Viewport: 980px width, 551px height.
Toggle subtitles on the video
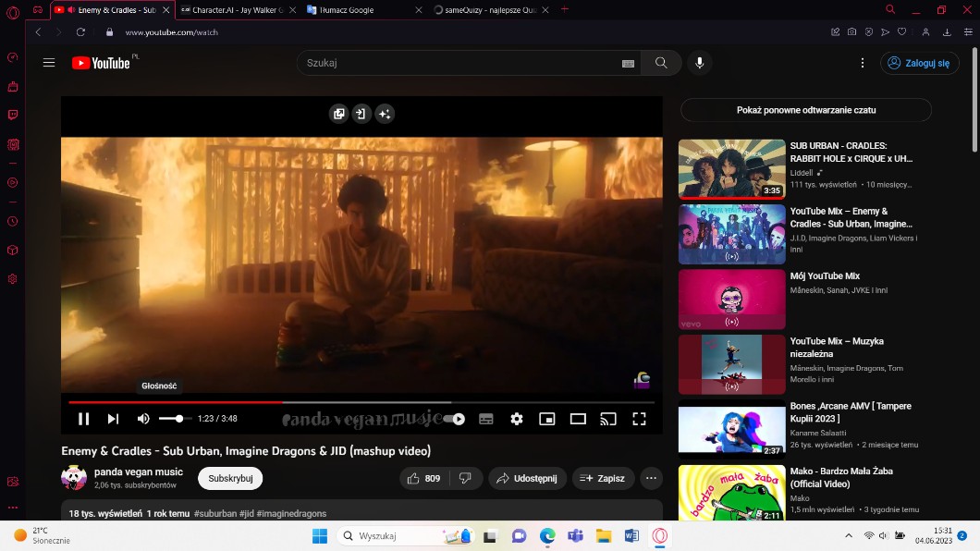coord(486,419)
